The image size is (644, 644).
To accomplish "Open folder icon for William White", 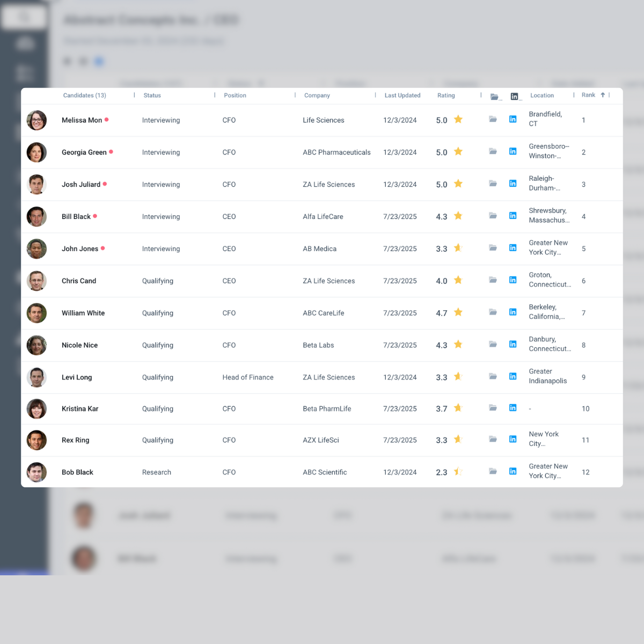I will point(493,312).
